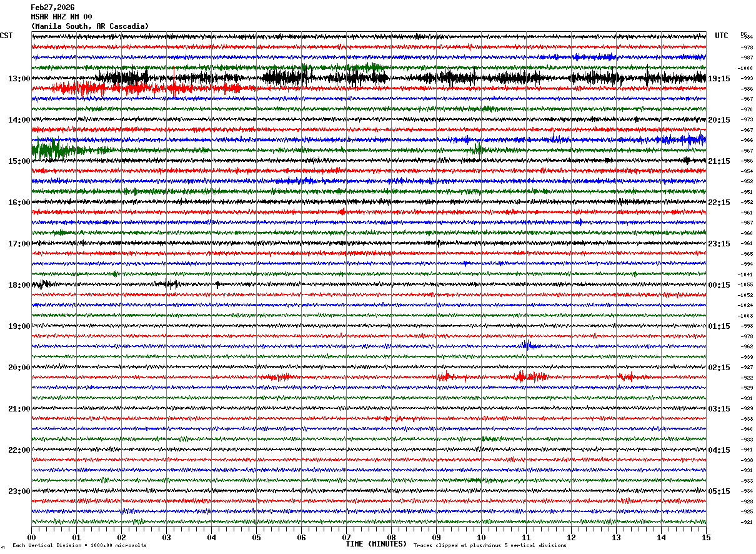Click the minute 00 axis tick
The image size is (756, 554).
[x=31, y=537]
